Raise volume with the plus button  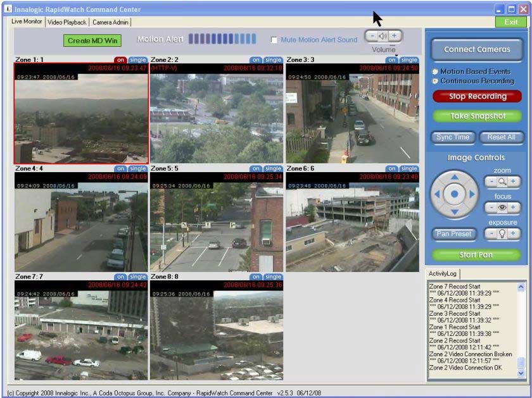point(394,35)
